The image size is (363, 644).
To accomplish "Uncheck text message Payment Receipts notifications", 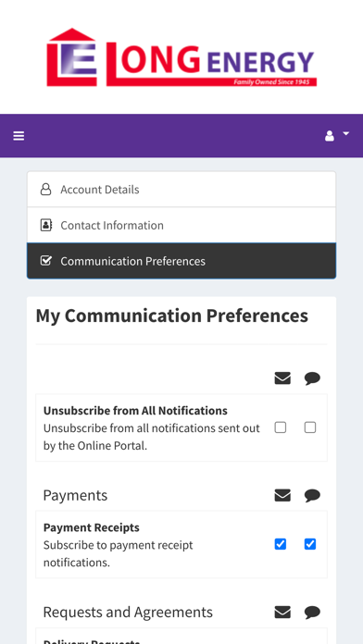I will tap(310, 544).
